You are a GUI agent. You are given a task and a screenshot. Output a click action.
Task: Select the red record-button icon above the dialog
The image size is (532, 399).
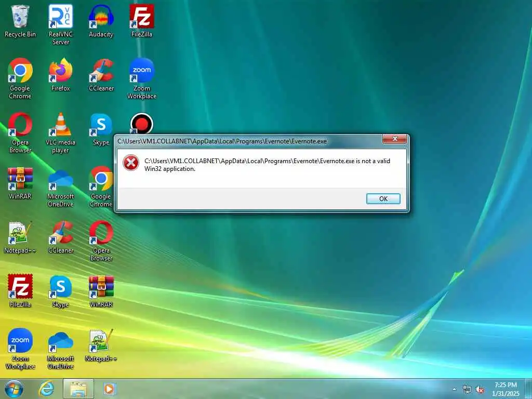[142, 124]
